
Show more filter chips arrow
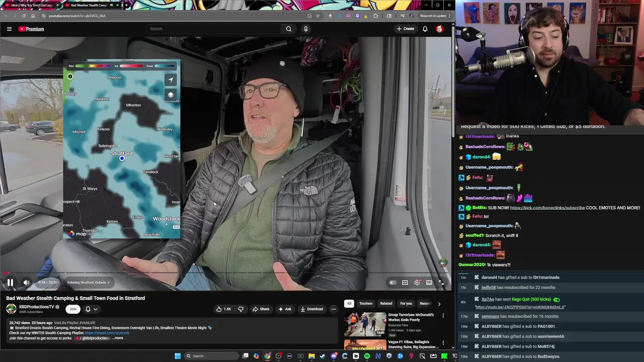pos(439,304)
